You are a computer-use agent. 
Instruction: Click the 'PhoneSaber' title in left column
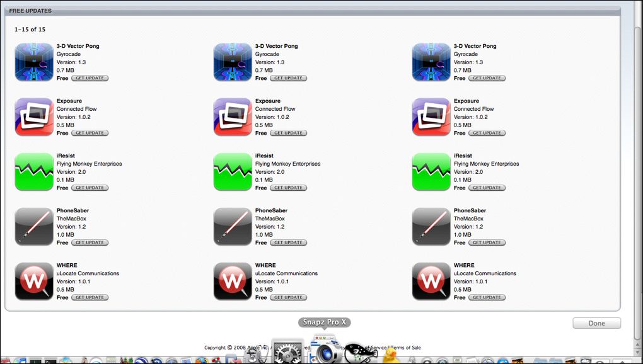tap(72, 210)
